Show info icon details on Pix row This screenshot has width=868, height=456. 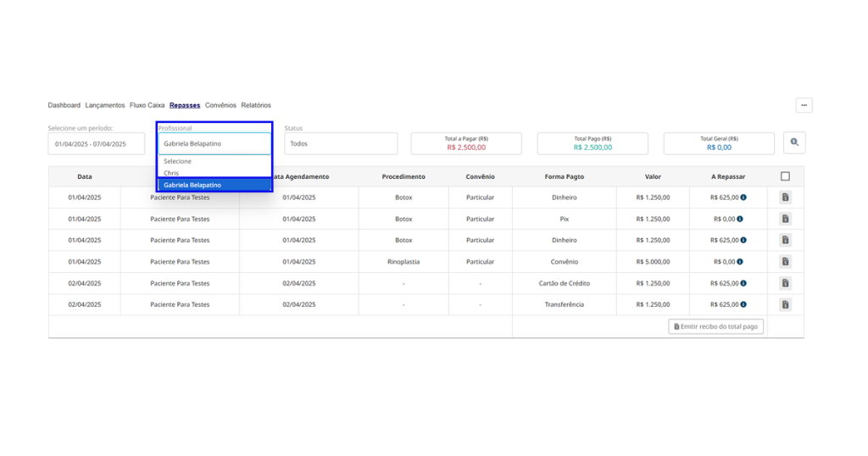[739, 219]
